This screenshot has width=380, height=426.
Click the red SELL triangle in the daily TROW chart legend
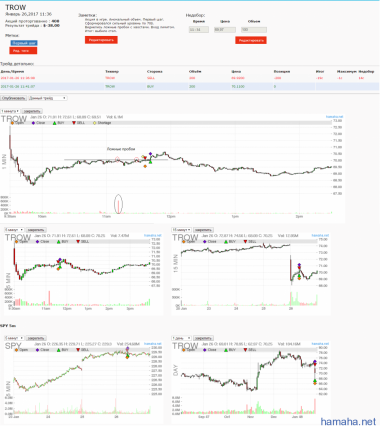pyautogui.click(x=246, y=350)
